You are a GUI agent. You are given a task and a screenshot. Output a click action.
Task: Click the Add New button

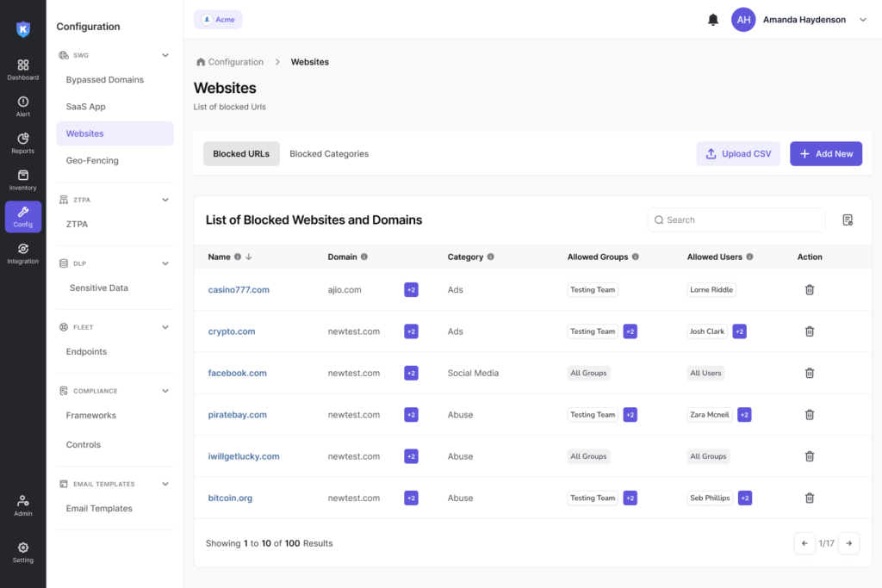click(x=826, y=153)
